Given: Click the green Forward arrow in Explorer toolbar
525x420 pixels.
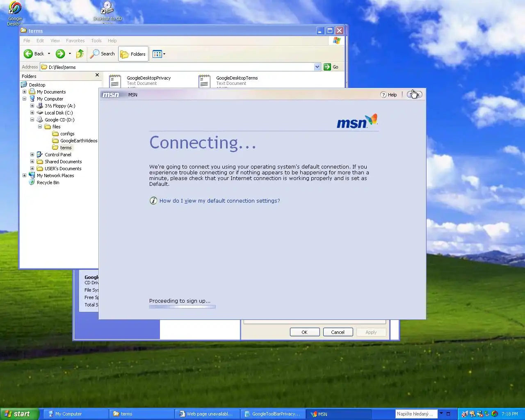Looking at the screenshot, I should (60, 54).
